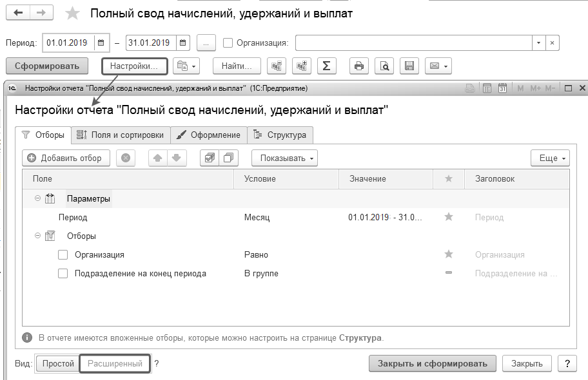Viewport: 588px width, 380px height.
Task: Select the Расширенный view mode
Action: coord(115,363)
